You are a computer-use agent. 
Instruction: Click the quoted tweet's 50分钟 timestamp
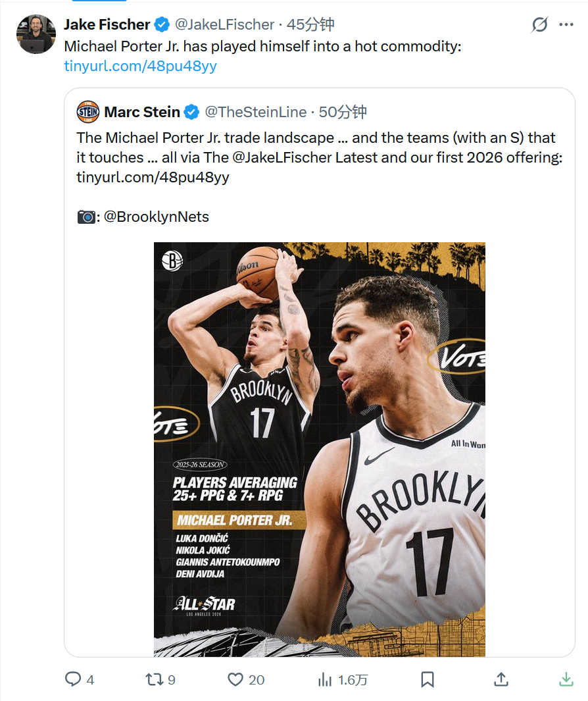pyautogui.click(x=343, y=112)
